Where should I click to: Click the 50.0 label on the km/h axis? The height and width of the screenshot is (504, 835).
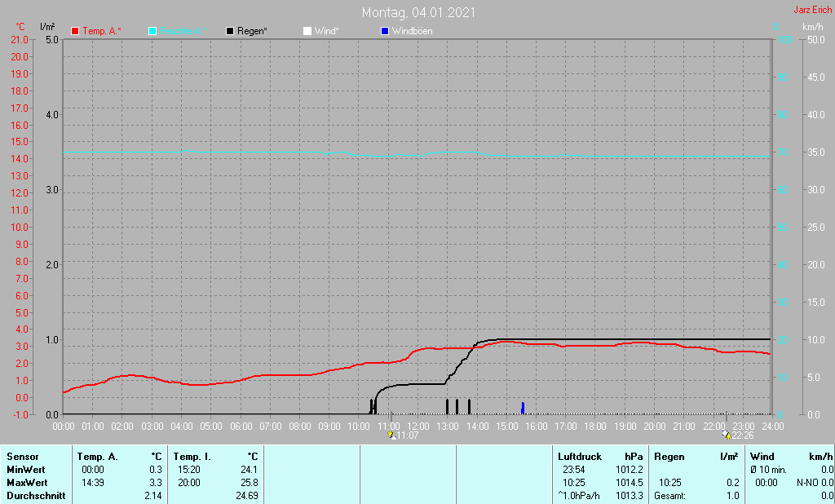815,40
